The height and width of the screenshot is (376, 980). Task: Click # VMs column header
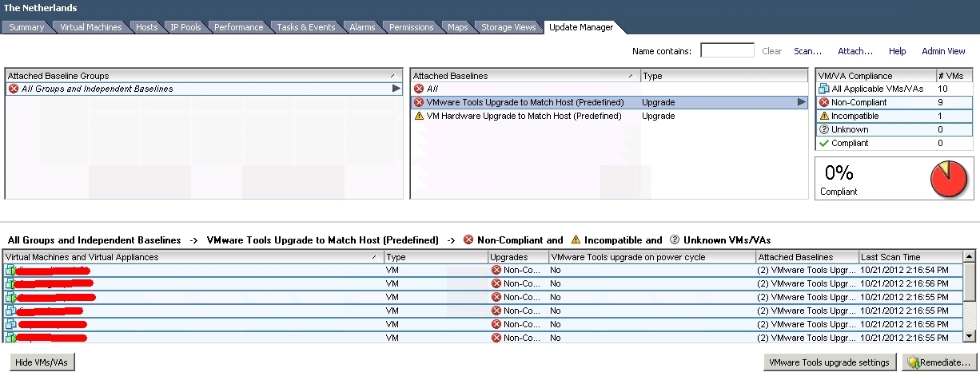pyautogui.click(x=954, y=76)
